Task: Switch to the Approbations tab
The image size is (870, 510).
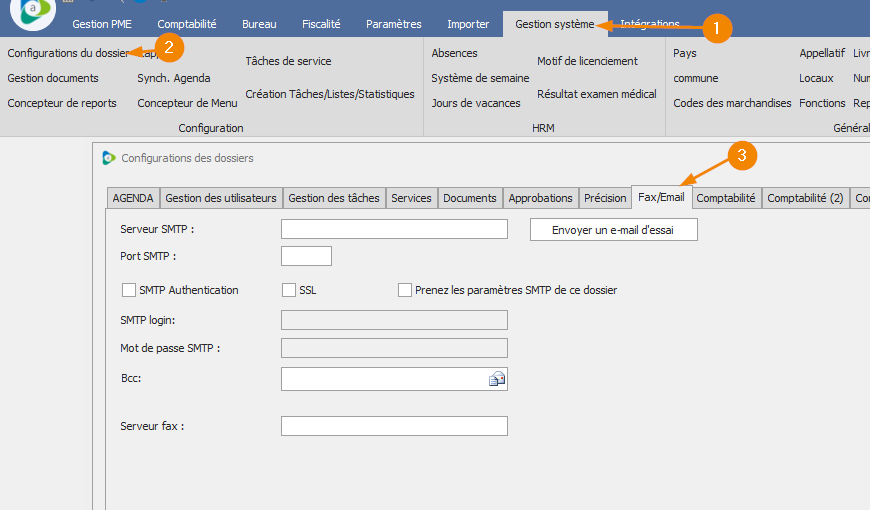Action: (540, 198)
